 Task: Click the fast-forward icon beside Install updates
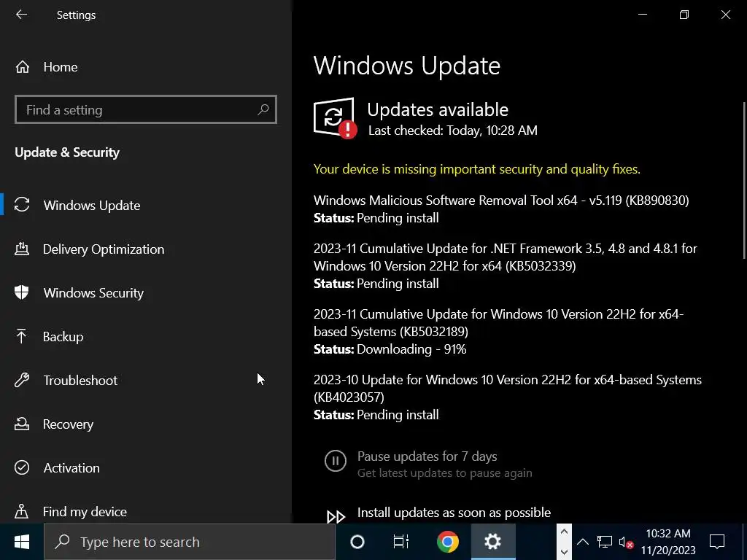coord(336,517)
